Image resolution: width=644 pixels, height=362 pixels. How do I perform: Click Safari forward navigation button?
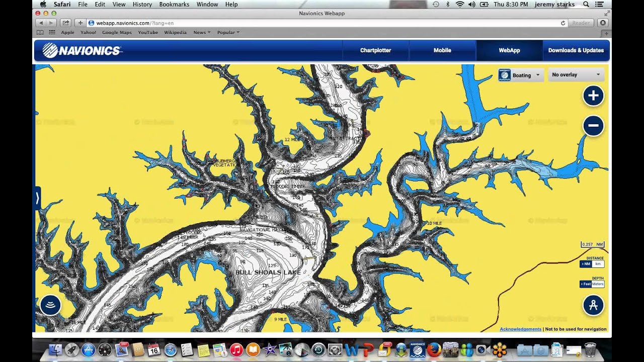pyautogui.click(x=52, y=23)
